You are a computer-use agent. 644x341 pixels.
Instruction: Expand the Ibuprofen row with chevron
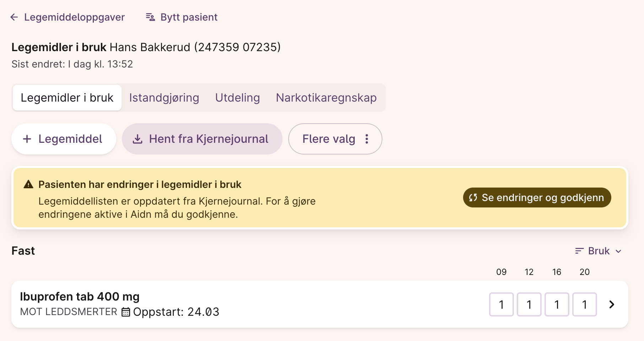coord(612,304)
